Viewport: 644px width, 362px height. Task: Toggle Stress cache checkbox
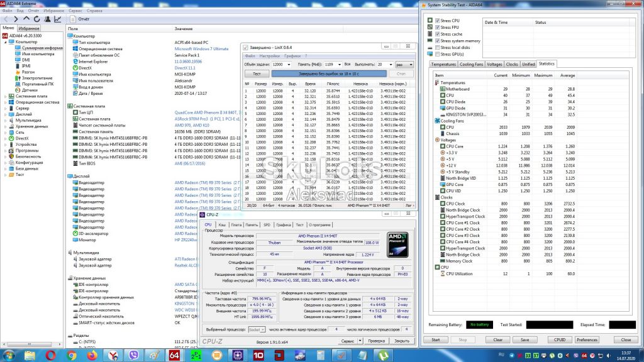(x=438, y=34)
